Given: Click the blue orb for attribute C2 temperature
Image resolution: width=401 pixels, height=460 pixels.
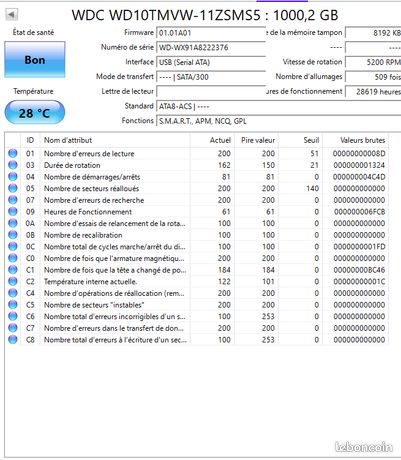Looking at the screenshot, I should [x=13, y=281].
